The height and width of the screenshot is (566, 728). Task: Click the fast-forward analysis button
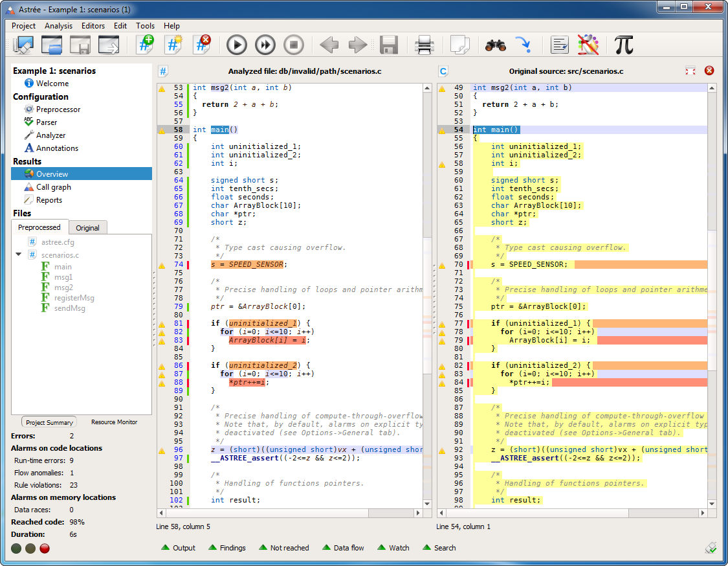tap(265, 45)
